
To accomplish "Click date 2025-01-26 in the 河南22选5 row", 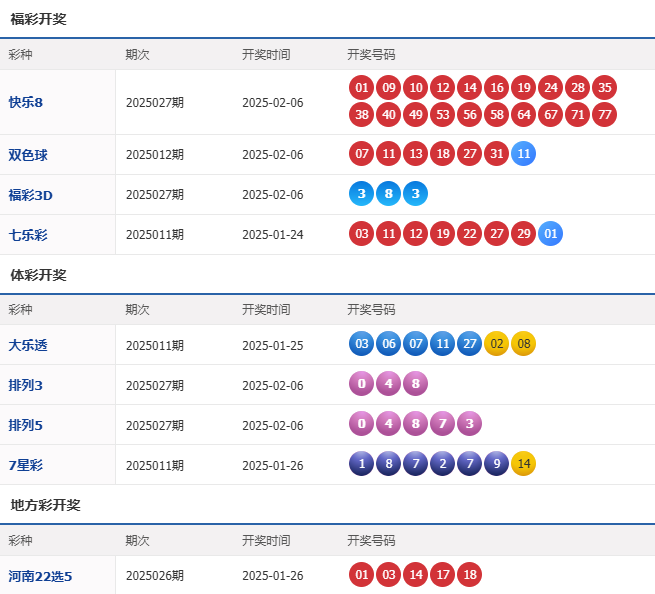I will [273, 576].
